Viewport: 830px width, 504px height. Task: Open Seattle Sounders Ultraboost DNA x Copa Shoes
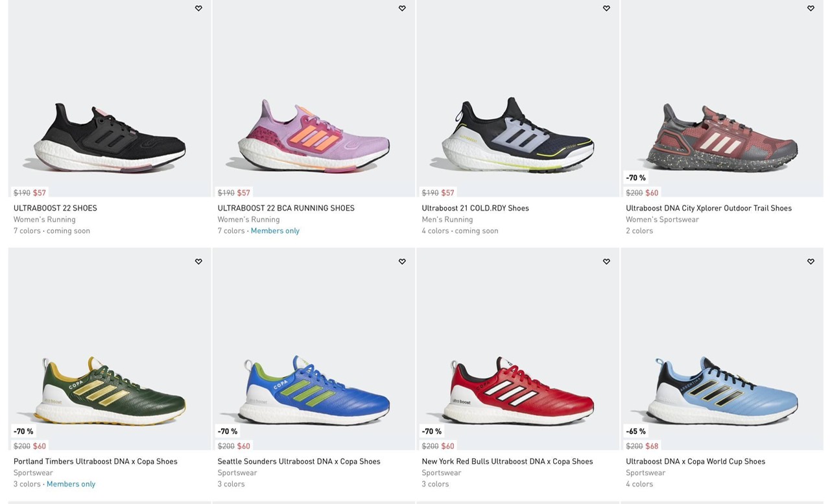point(299,461)
